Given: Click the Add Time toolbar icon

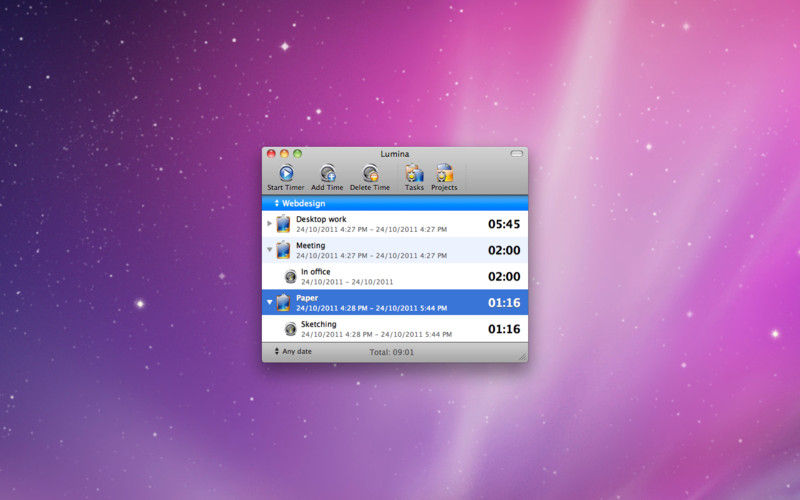Looking at the screenshot, I should (328, 174).
